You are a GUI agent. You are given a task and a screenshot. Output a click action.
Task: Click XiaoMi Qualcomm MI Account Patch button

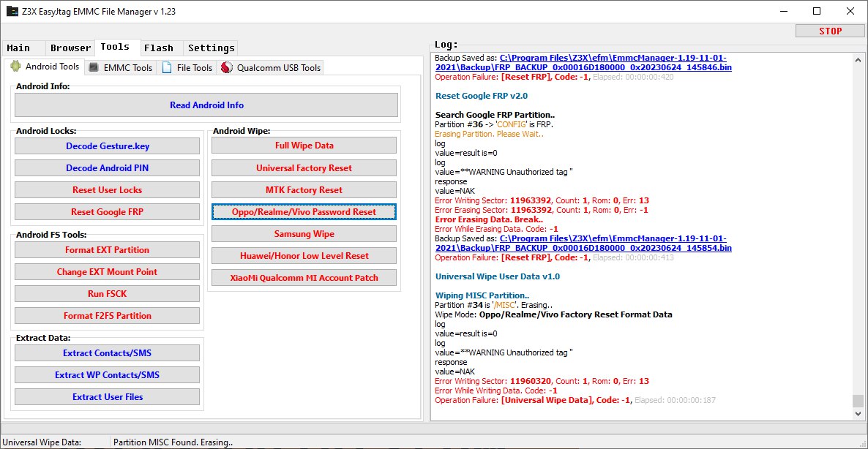[x=304, y=278]
